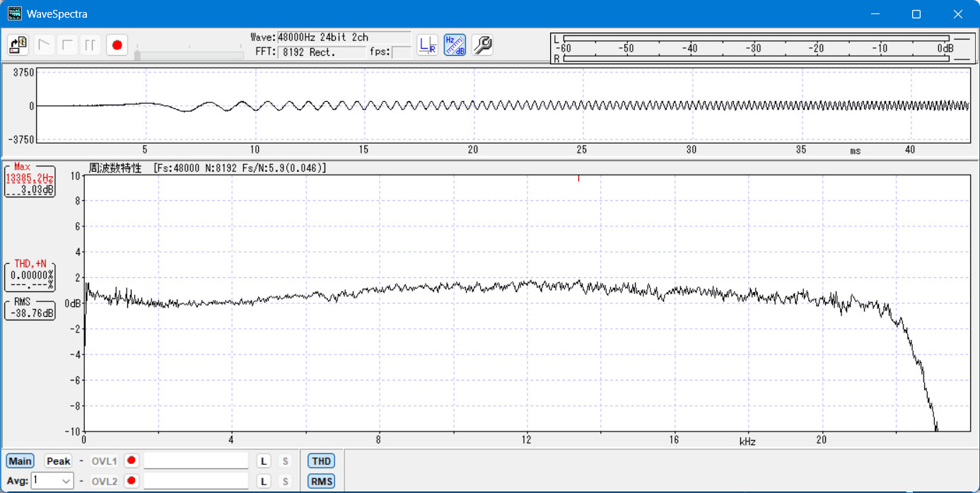This screenshot has width=980, height=493.
Task: Click the S save button for OVL1
Action: tap(285, 461)
